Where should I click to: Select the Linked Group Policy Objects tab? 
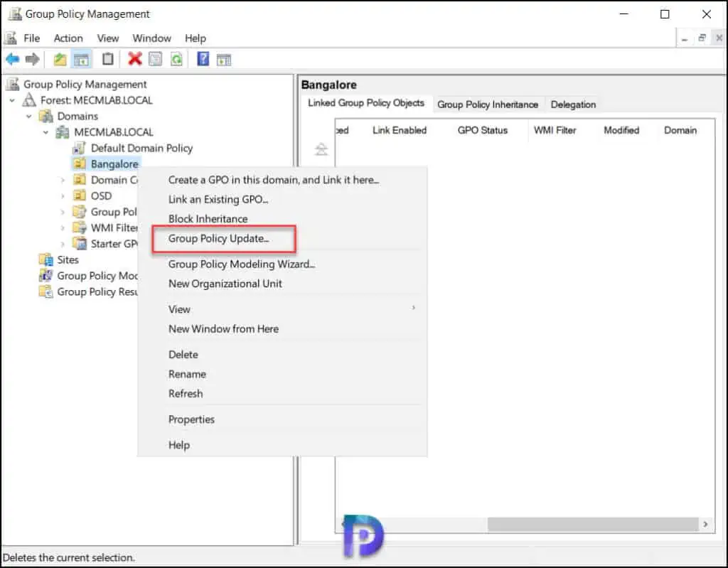366,103
